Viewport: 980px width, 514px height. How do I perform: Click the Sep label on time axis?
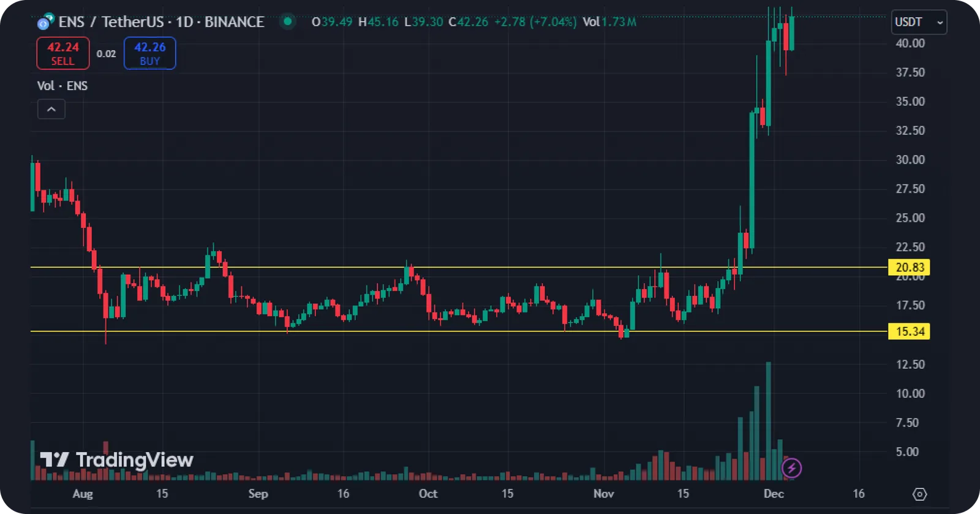tap(258, 494)
